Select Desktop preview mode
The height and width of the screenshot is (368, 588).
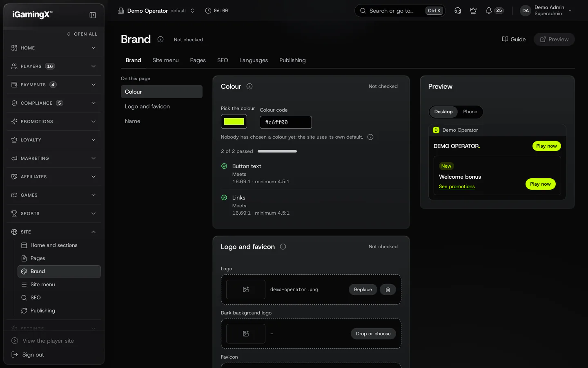[443, 112]
